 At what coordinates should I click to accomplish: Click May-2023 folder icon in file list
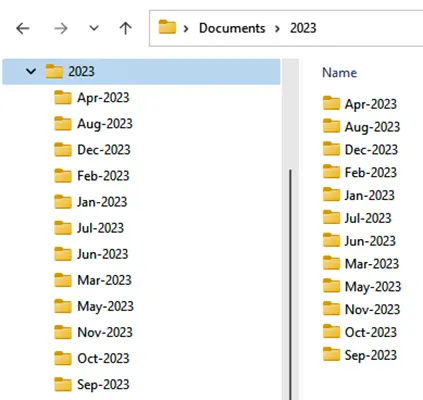pos(331,285)
